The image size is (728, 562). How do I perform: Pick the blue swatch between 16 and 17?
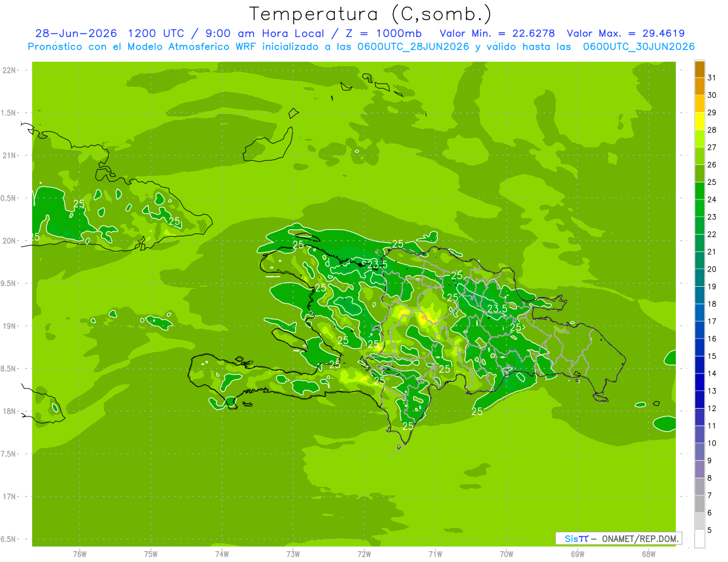[x=699, y=330]
